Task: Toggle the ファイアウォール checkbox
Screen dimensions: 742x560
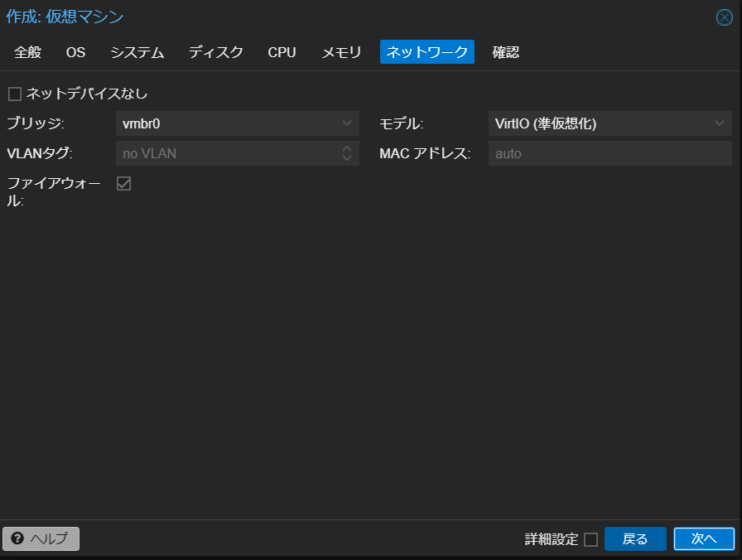Action: [123, 183]
